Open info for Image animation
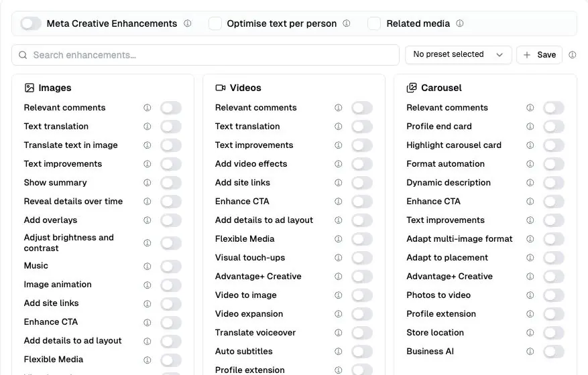This screenshot has height=375, width=588. pyautogui.click(x=148, y=285)
